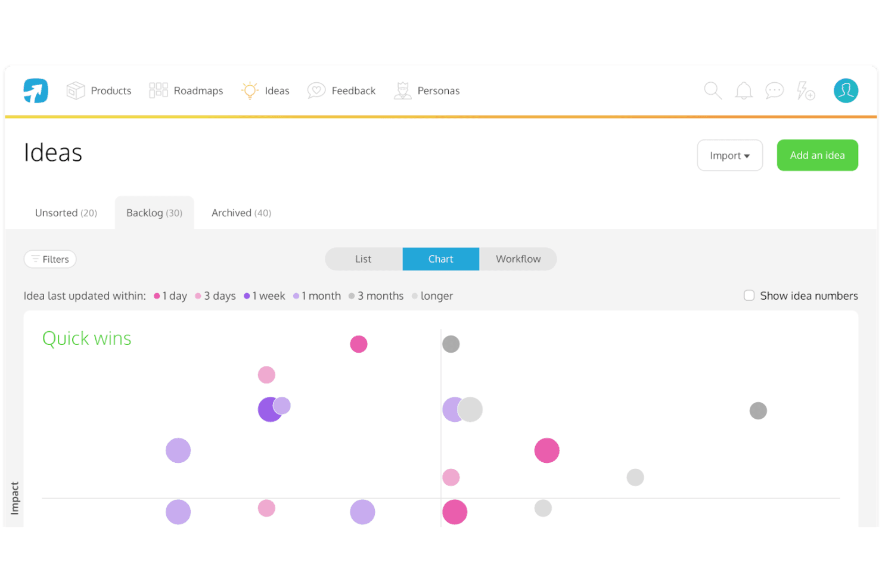
Task: Check the notifications bell icon
Action: (744, 91)
